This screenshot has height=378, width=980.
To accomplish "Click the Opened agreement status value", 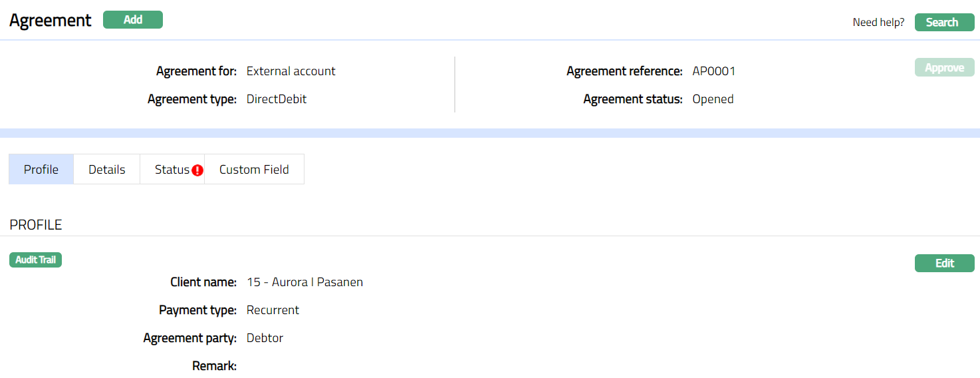I will [x=713, y=99].
